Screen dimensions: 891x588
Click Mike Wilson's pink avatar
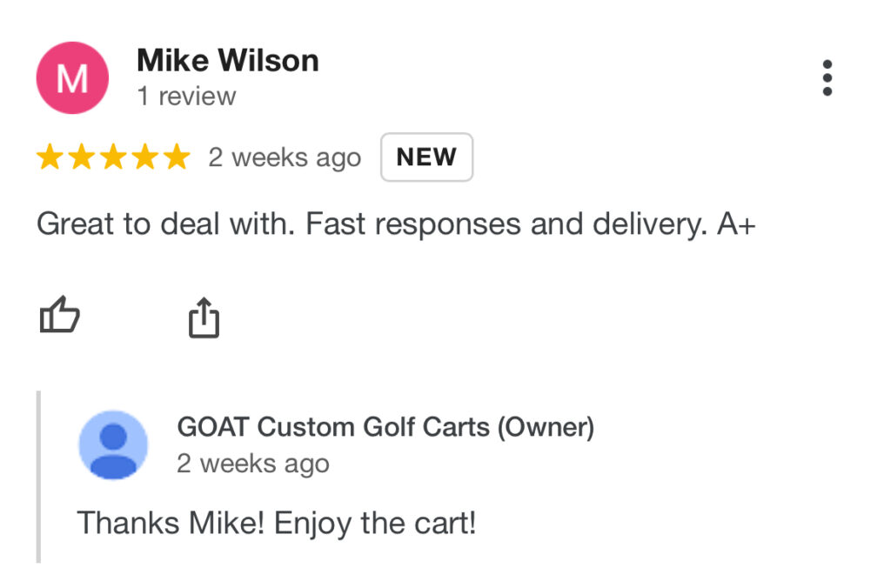[x=73, y=77]
